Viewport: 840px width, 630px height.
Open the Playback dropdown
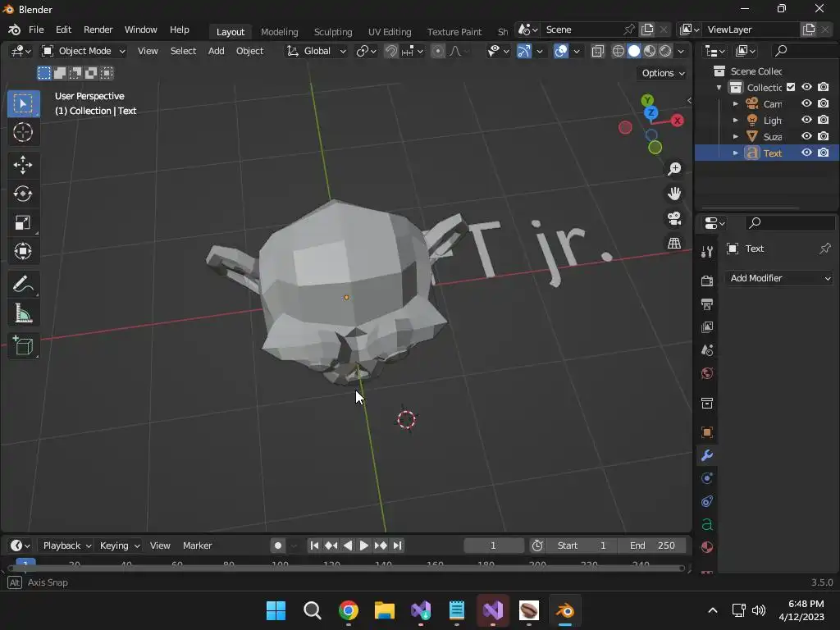click(66, 546)
